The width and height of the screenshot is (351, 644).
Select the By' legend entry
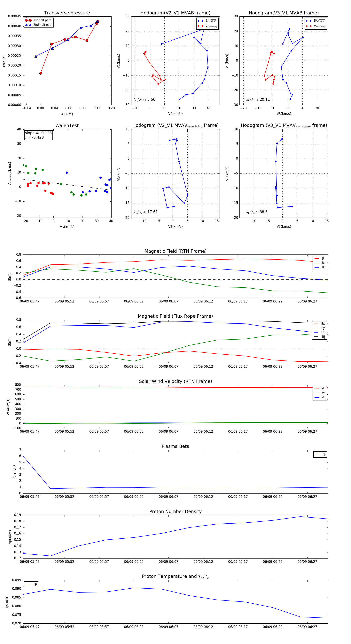click(x=320, y=328)
